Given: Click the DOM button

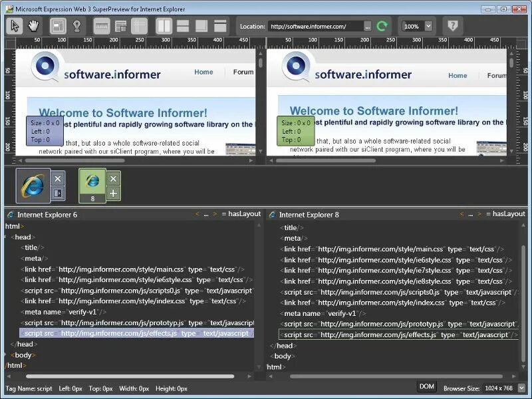Looking at the screenshot, I should pyautogui.click(x=426, y=386).
